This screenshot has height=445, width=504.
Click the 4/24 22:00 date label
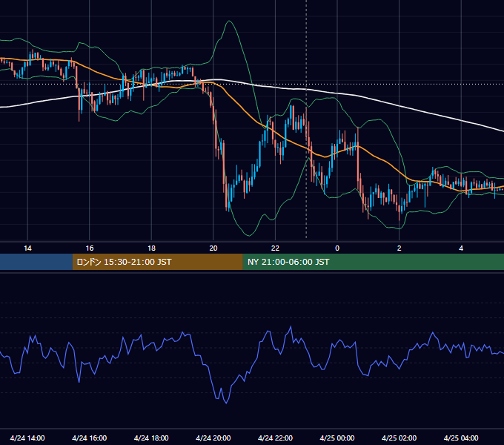[275, 438]
